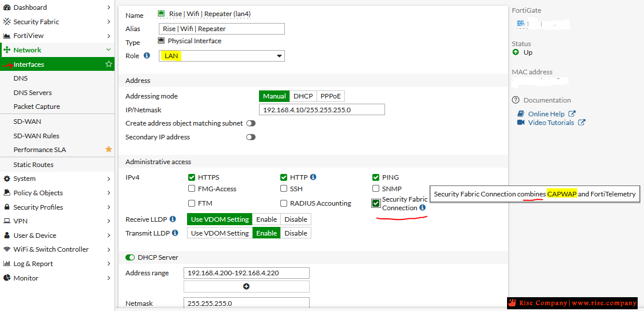The image size is (644, 311).
Task: Set Transmit LLDP to Disable
Action: click(296, 233)
